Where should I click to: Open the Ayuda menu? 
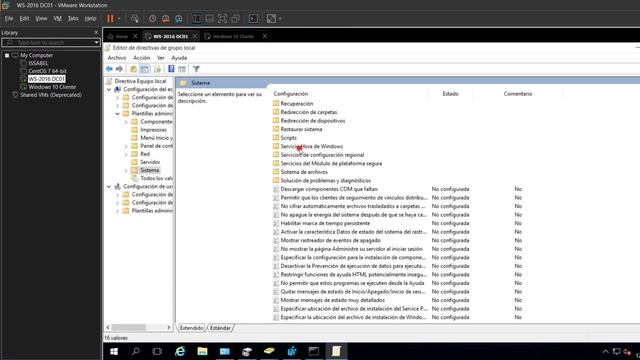[x=179, y=58]
